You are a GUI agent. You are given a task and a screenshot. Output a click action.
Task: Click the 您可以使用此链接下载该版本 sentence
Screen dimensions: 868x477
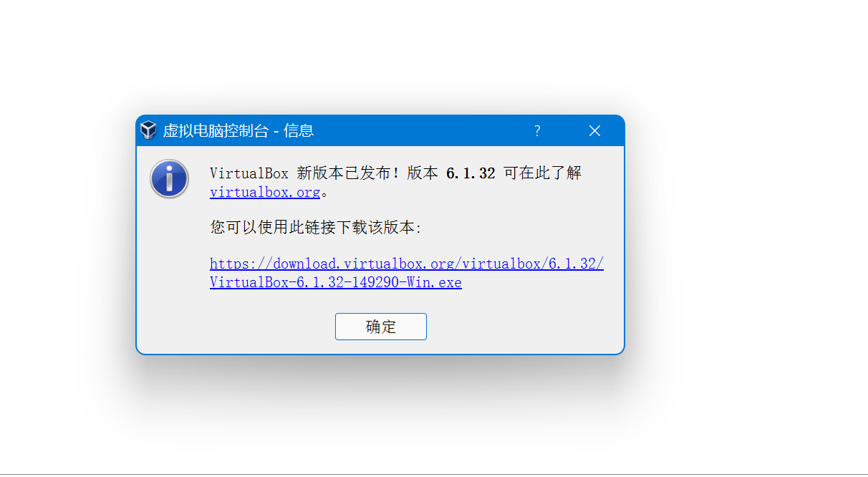pyautogui.click(x=317, y=228)
